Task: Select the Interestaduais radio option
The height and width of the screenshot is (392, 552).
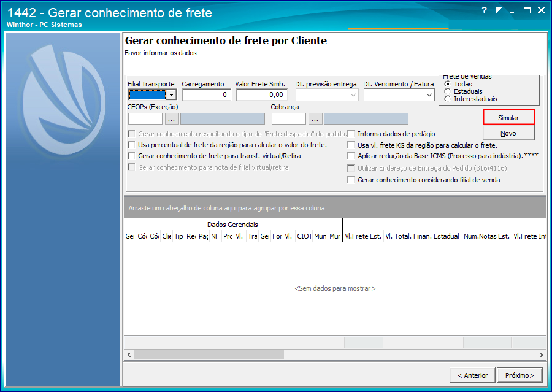Action: tap(448, 99)
